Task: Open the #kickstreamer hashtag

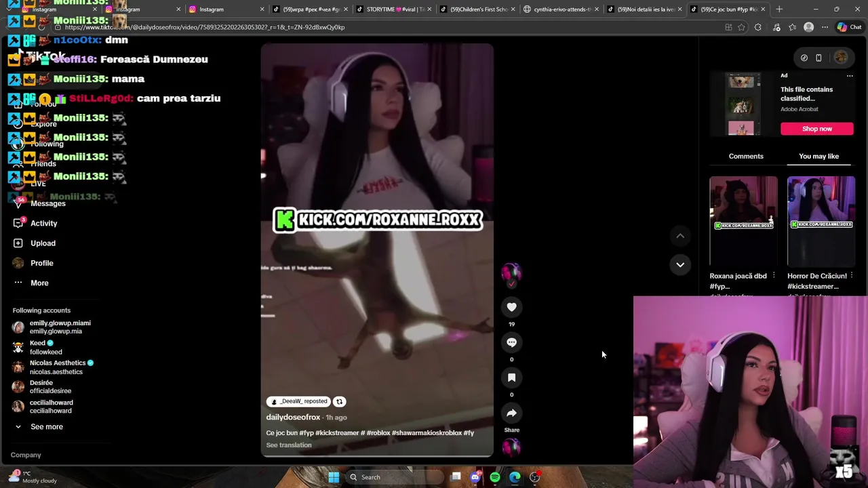Action: 337,432
